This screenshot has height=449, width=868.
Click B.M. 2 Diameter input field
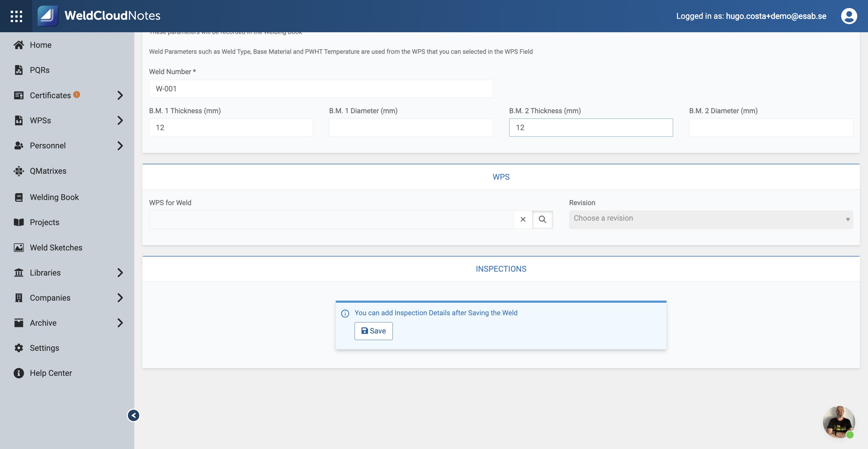(771, 127)
